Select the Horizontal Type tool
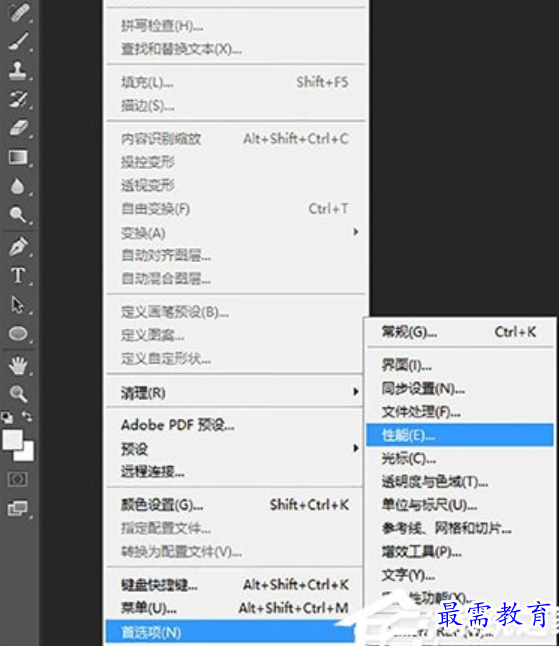559x646 pixels. point(18,275)
